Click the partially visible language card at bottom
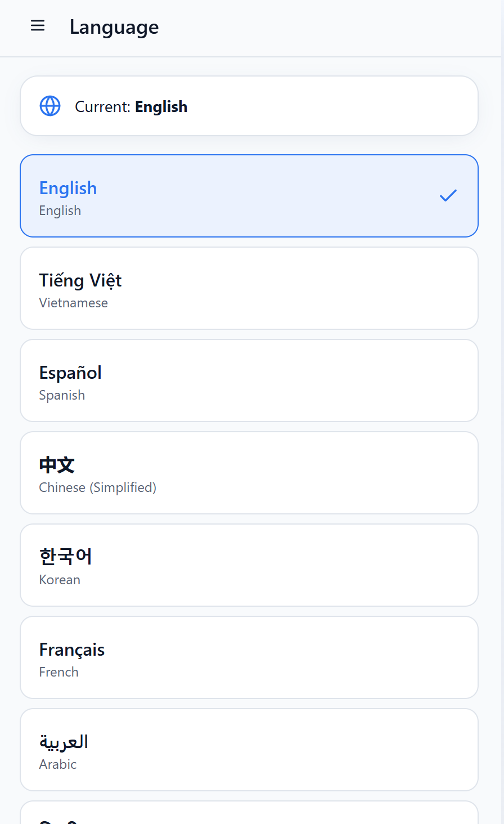 click(x=249, y=813)
